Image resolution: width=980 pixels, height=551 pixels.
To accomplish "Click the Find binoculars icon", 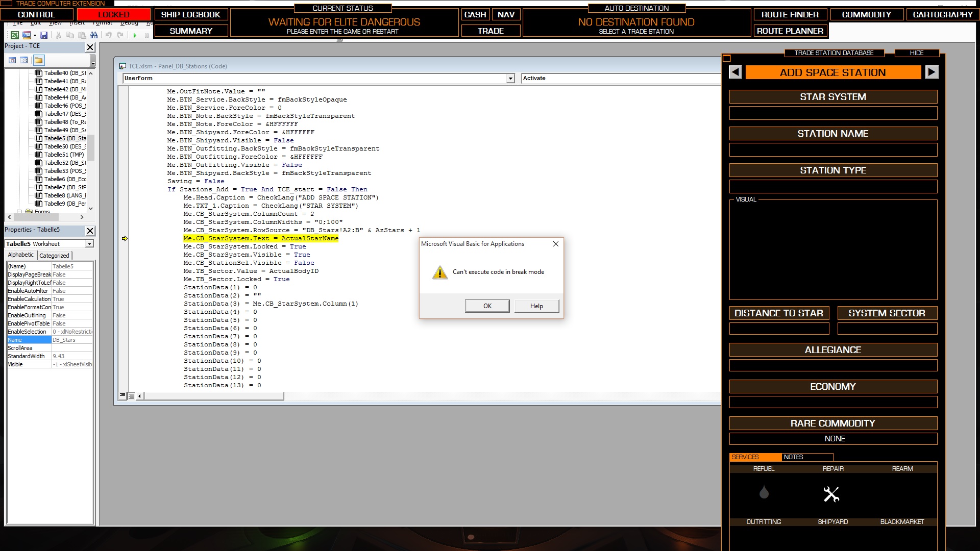I will click(93, 35).
